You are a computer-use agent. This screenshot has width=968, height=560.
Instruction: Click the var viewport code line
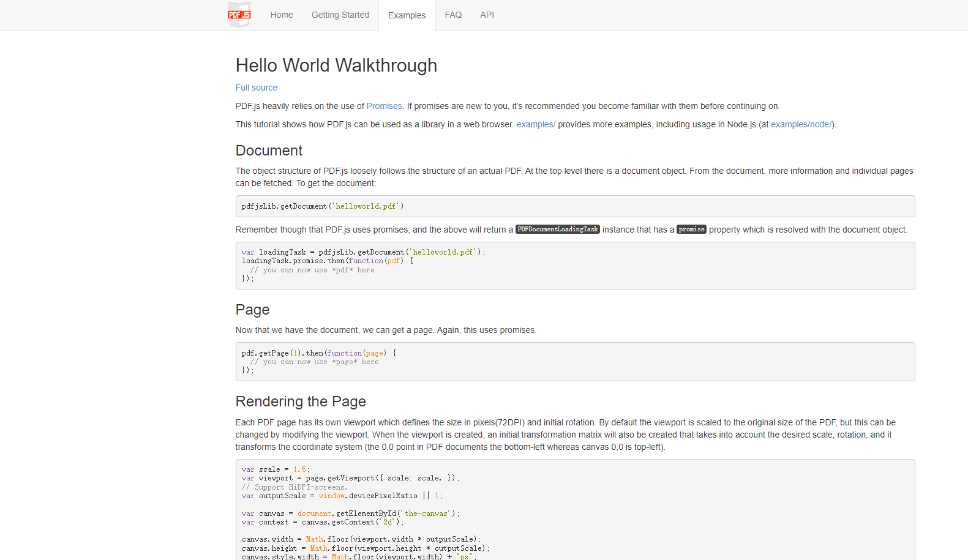pyautogui.click(x=350, y=478)
